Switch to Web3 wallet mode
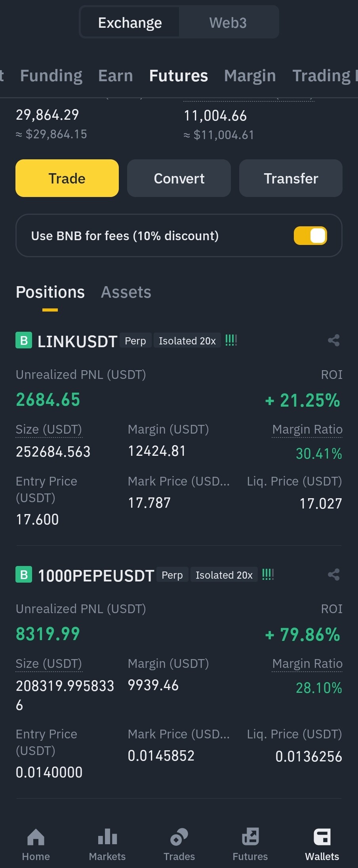358x868 pixels. [x=228, y=23]
